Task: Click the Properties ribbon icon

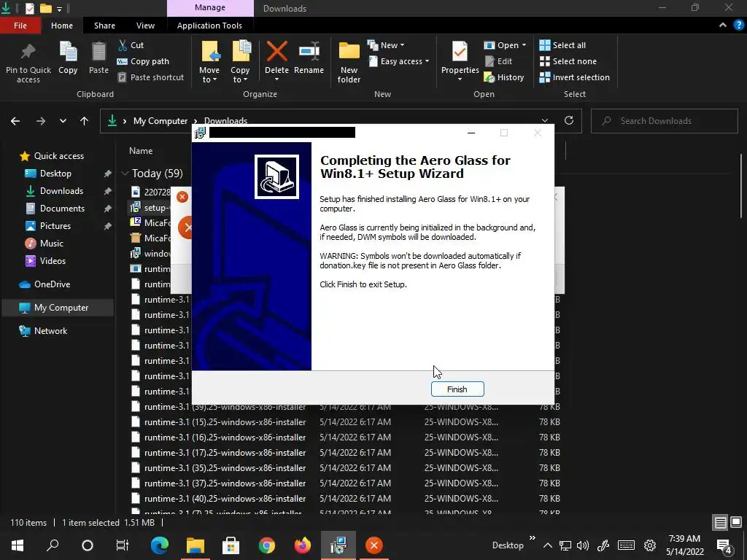Action: (460, 58)
